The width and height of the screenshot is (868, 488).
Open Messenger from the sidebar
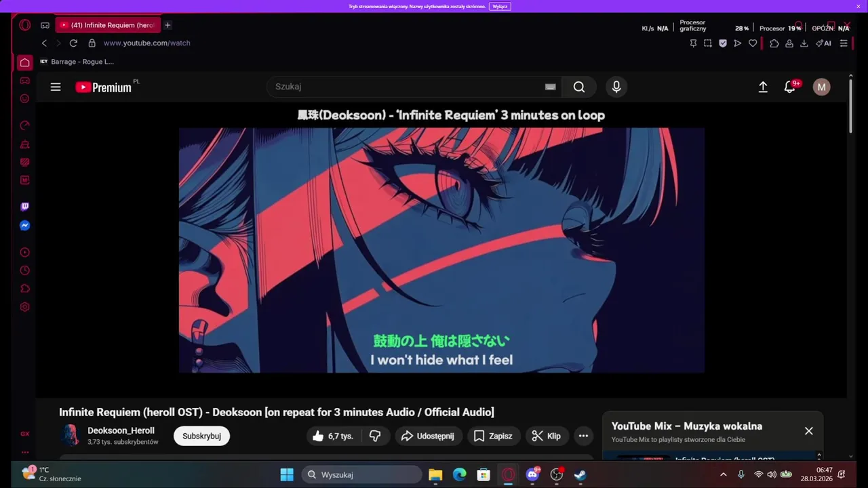[25, 226]
